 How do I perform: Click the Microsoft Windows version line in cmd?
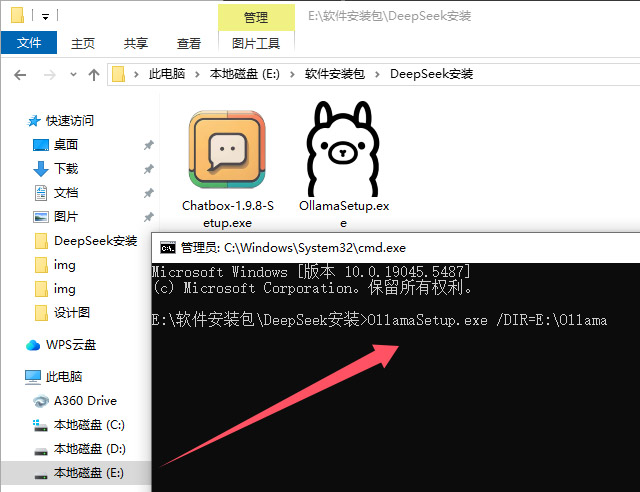click(x=311, y=272)
